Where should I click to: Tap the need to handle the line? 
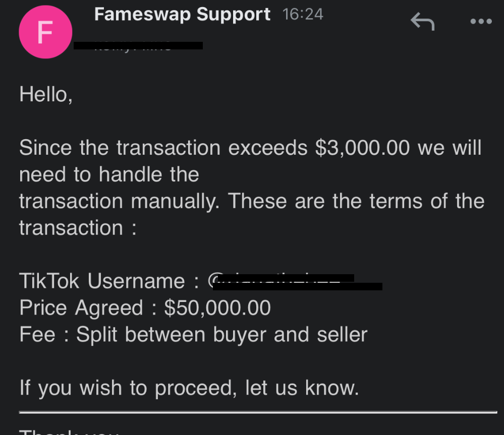click(x=109, y=174)
